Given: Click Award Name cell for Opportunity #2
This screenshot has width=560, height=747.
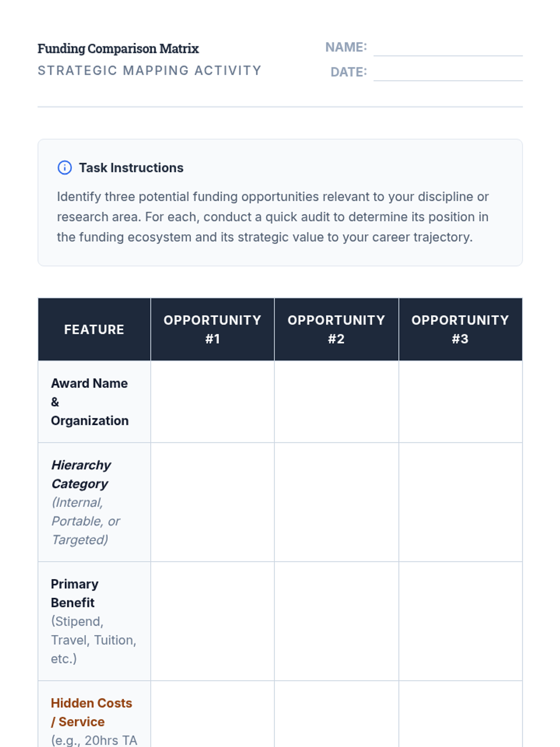Looking at the screenshot, I should tap(336, 402).
